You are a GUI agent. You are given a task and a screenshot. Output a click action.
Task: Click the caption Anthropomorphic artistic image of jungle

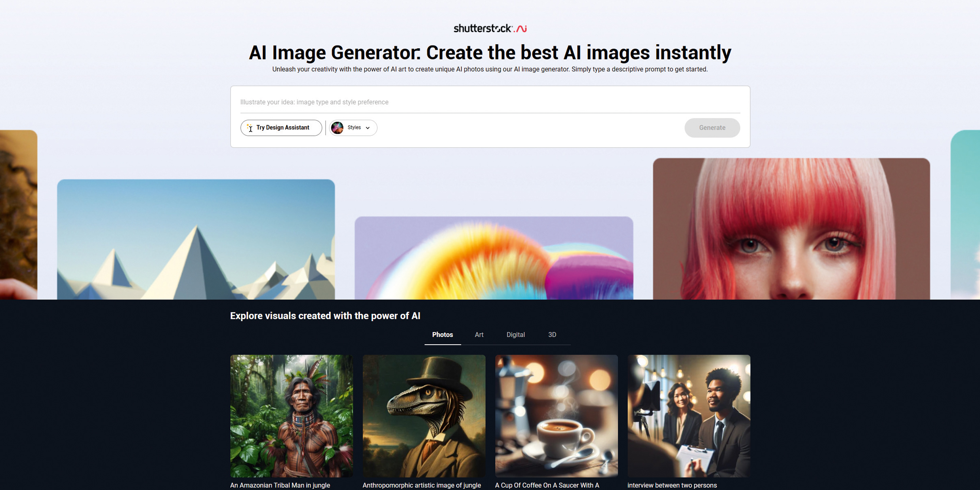tap(422, 485)
